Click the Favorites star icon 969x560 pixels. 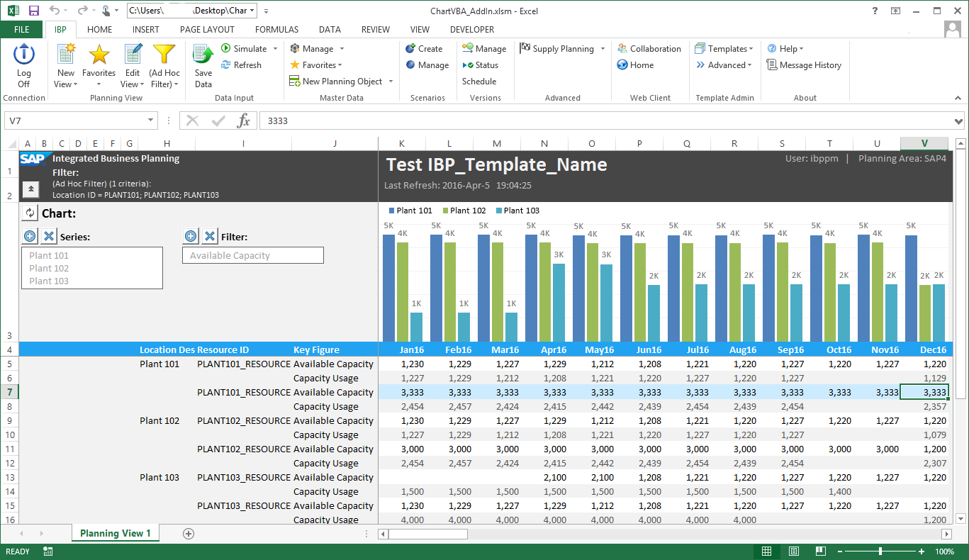[99, 55]
